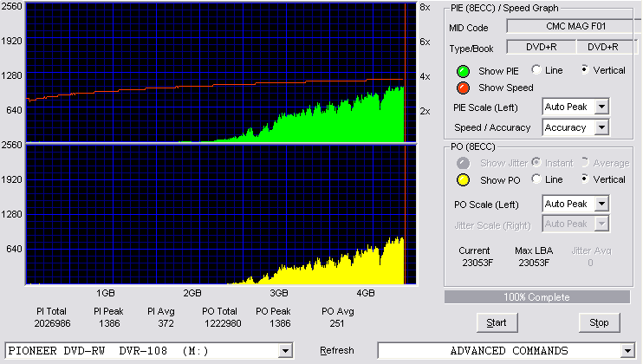Click the PI Total value 2026986

coord(52,323)
